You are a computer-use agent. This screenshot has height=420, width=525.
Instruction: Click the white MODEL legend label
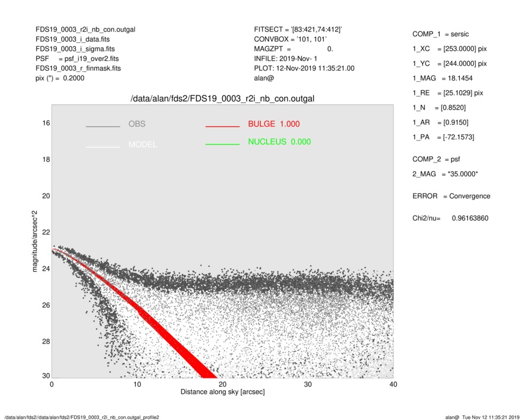pyautogui.click(x=142, y=145)
